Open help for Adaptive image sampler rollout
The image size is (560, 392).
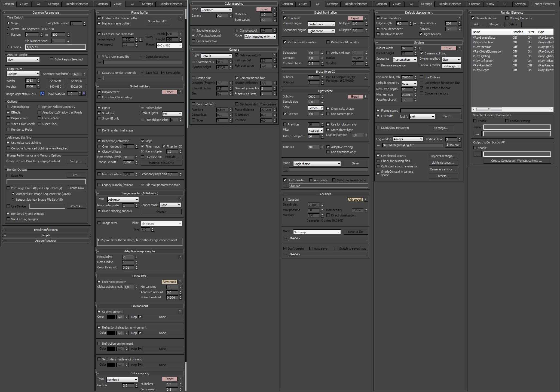(x=180, y=257)
